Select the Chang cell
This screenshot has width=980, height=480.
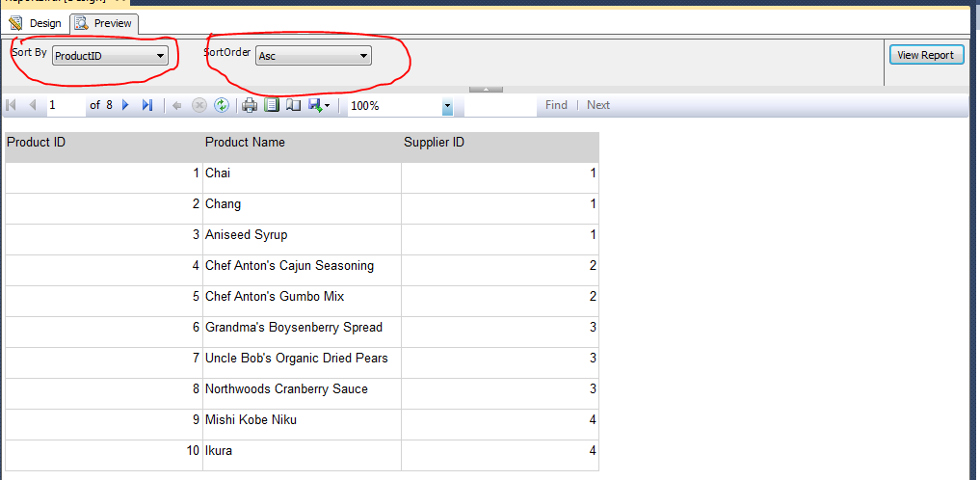(302, 209)
